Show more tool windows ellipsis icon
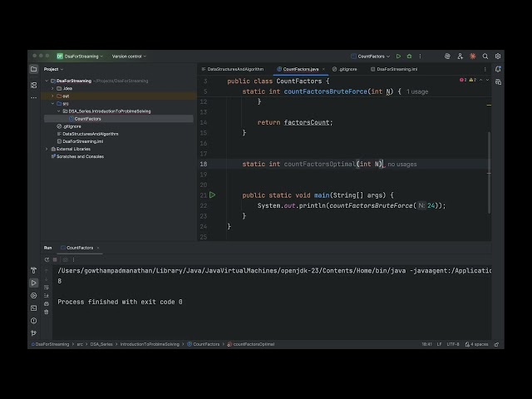 click(x=33, y=98)
